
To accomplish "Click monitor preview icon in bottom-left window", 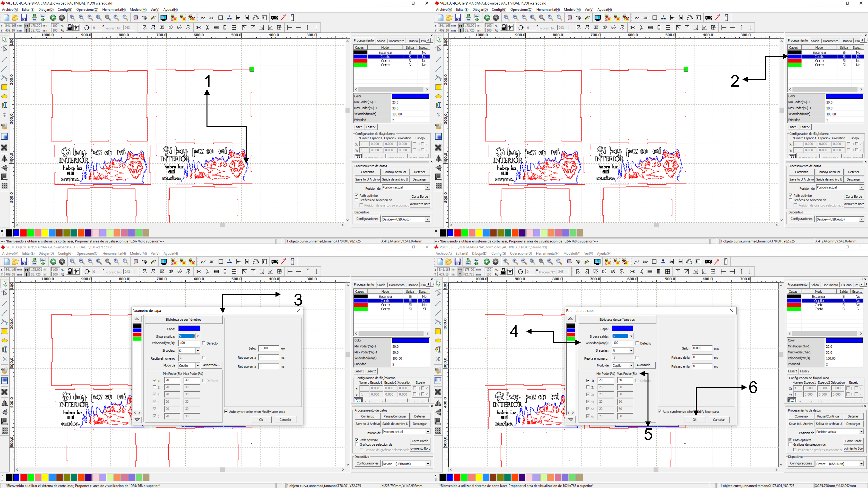I will click(x=164, y=262).
